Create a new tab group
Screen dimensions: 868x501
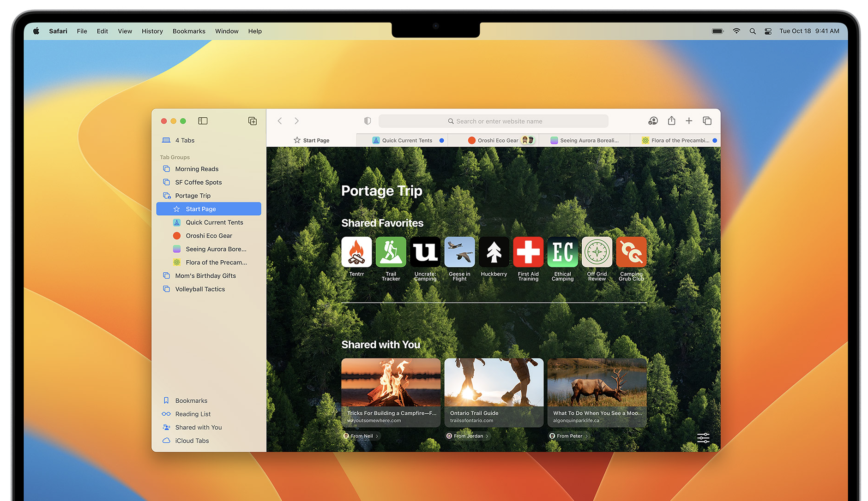[x=253, y=121]
